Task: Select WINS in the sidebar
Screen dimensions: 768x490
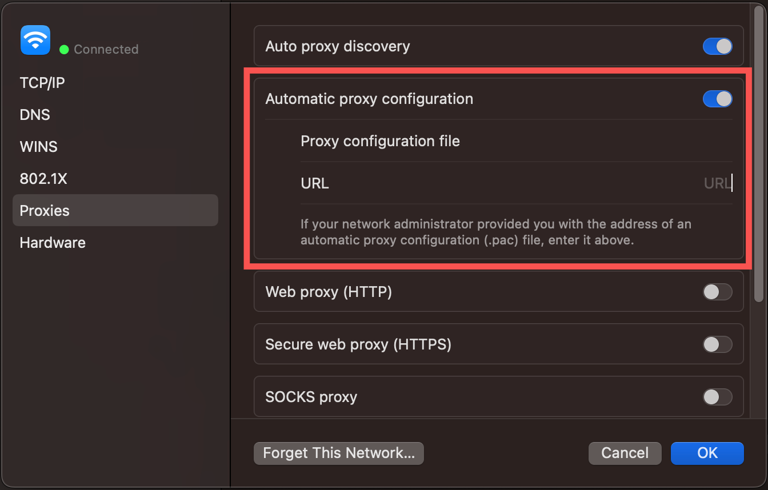Action: click(39, 147)
